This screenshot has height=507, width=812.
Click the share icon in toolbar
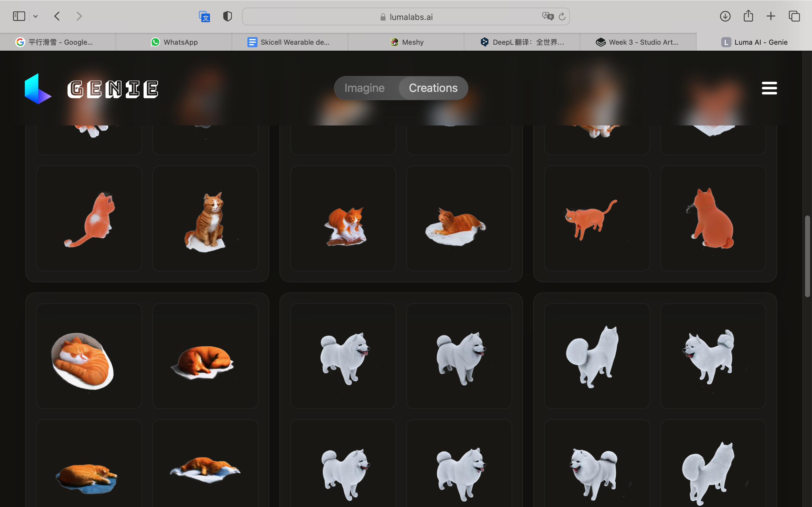tap(748, 16)
